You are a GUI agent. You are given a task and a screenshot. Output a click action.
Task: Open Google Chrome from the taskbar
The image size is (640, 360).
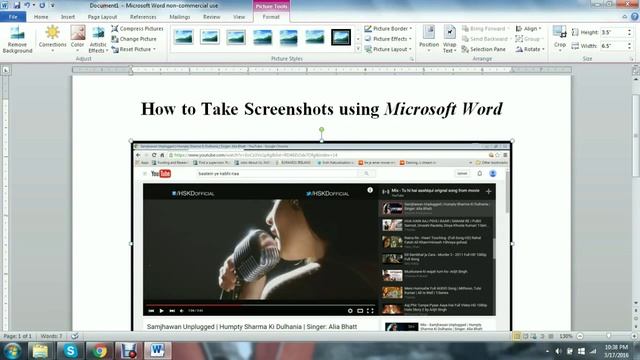coord(99,351)
